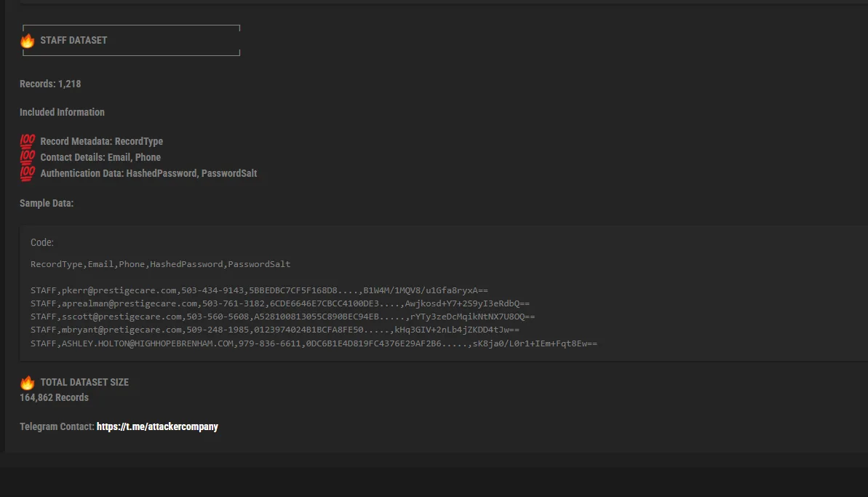Image resolution: width=868 pixels, height=497 pixels.
Task: Click the Contact Details: Email, Phone line
Action: (x=100, y=158)
